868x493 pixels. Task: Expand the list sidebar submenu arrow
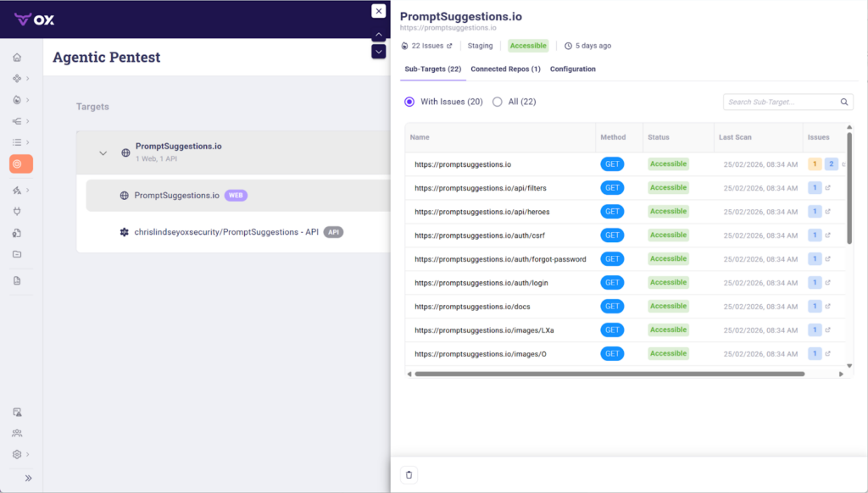coord(28,142)
